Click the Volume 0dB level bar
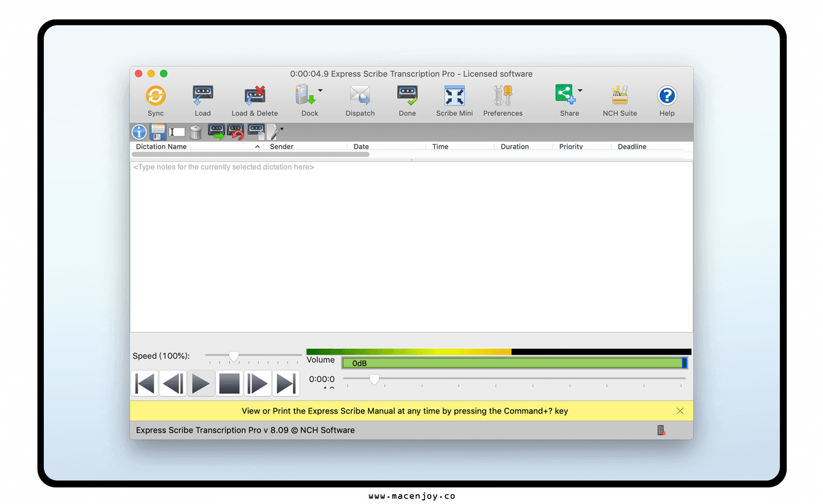This screenshot has width=823, height=504. [x=514, y=363]
